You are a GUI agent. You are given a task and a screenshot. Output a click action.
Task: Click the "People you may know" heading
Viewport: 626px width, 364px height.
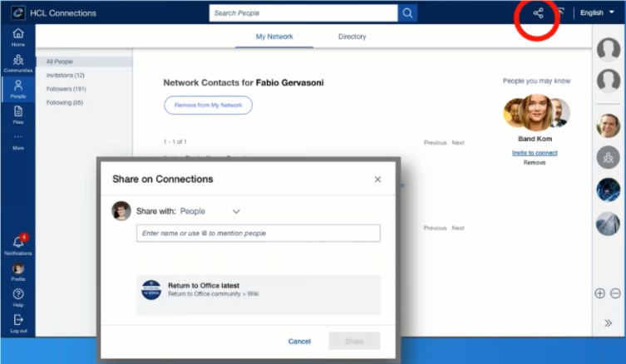[x=536, y=81]
